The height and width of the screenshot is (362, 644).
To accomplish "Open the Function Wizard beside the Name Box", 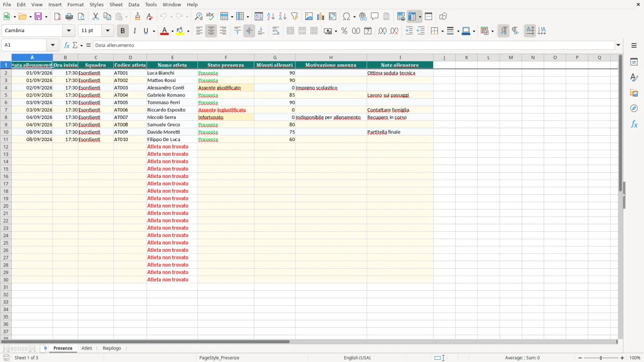I will click(67, 46).
